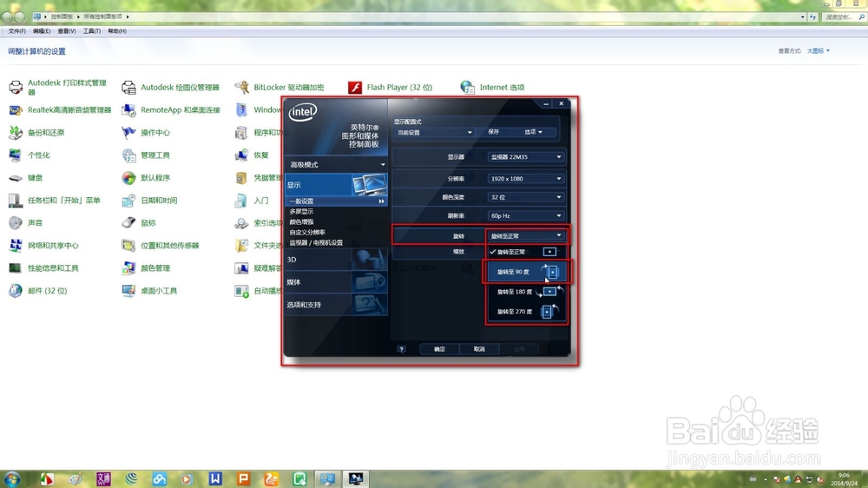
Task: Open the 编辑(E) menu
Action: [42, 31]
